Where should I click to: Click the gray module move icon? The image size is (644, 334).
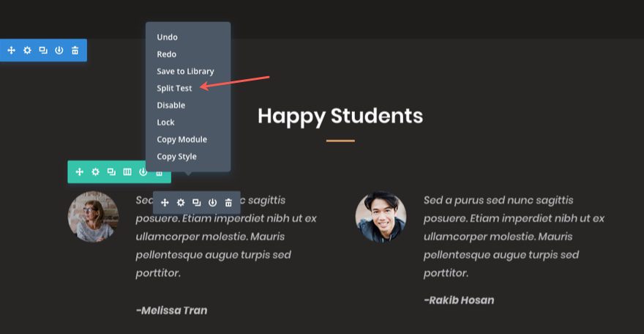(165, 203)
